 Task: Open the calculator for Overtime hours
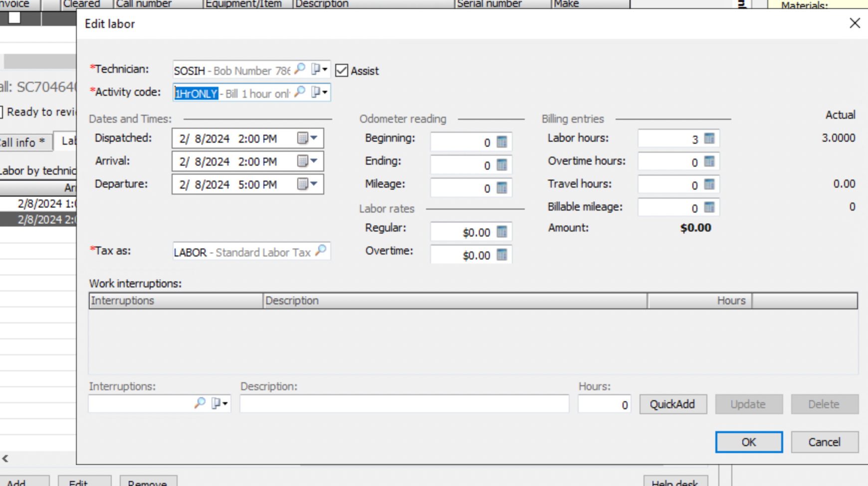pos(709,162)
